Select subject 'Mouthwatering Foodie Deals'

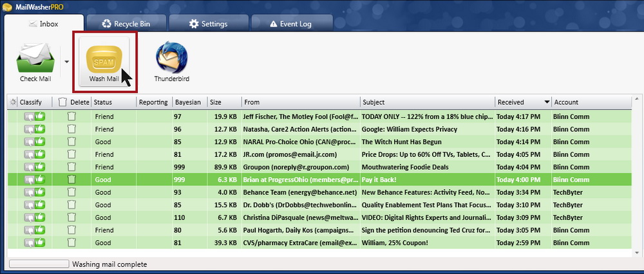(405, 167)
